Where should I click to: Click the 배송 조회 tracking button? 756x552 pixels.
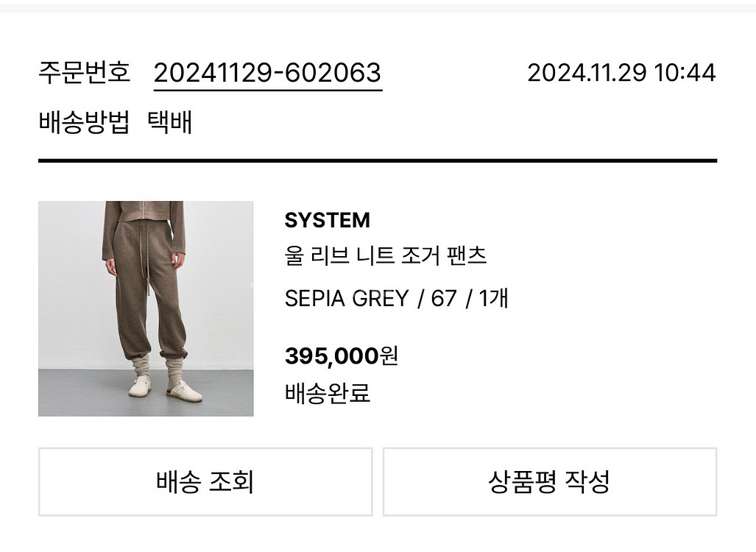click(205, 482)
